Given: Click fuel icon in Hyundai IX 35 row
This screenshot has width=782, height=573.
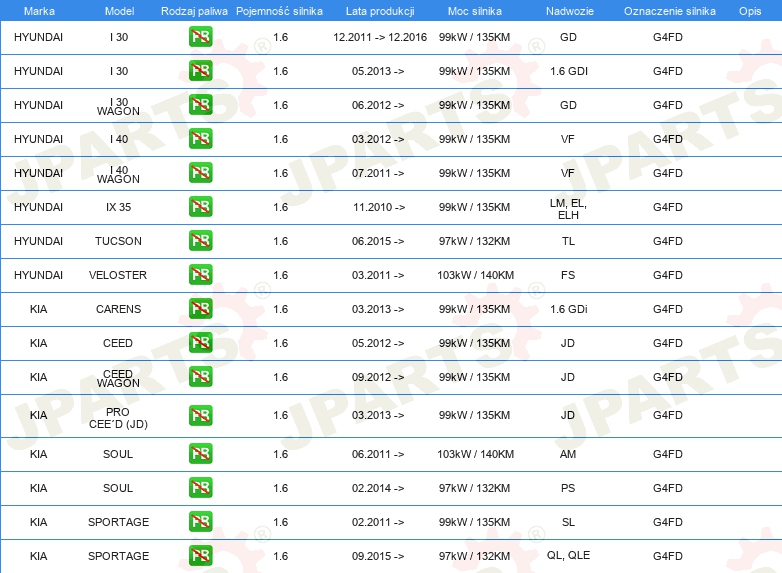Looking at the screenshot, I should point(200,206).
